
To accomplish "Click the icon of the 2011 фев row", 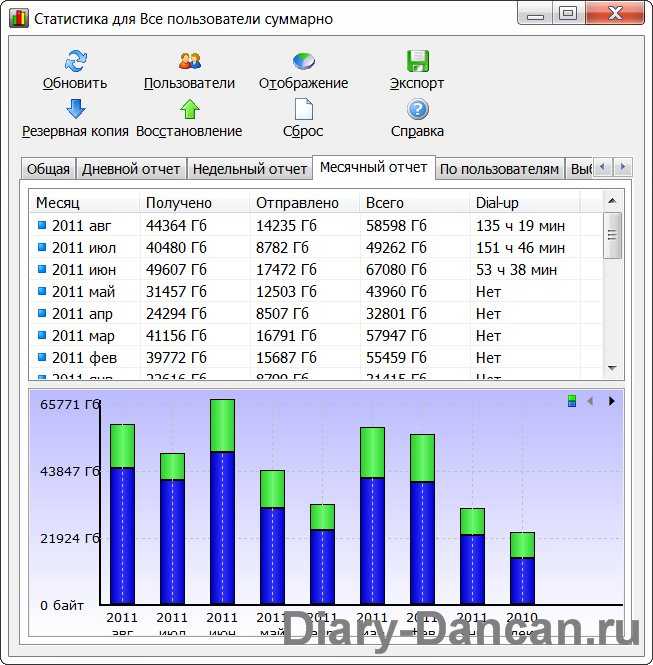I will click(42, 357).
